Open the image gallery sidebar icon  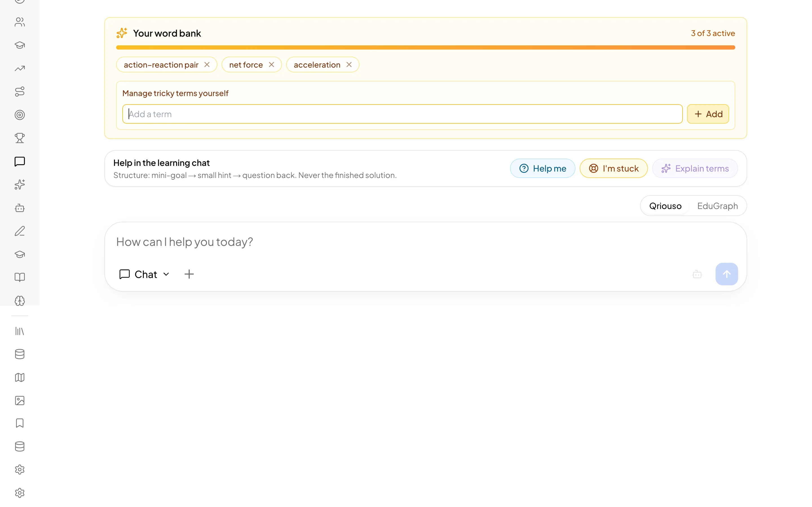20,400
